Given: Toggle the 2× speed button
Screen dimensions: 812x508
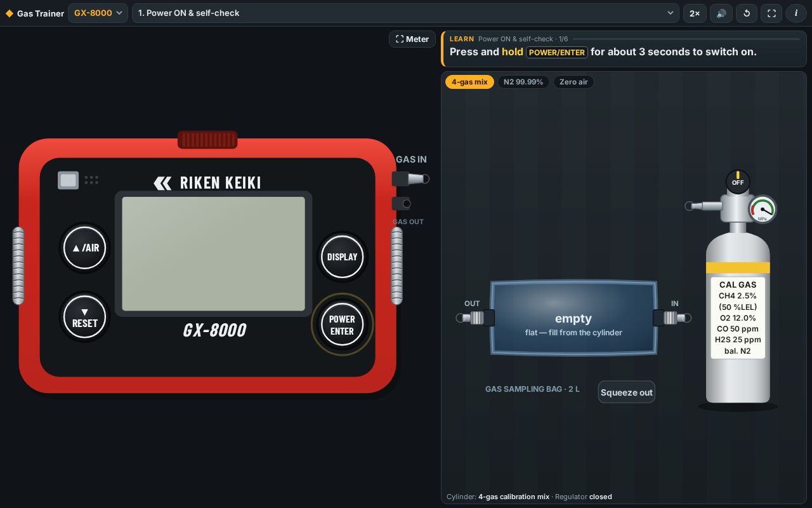Looking at the screenshot, I should [x=695, y=13].
